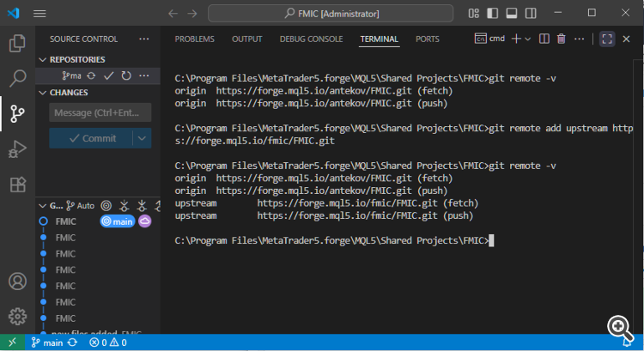Open the Accounts menu icon
Viewport: 644px width, 351px height.
coord(17,281)
